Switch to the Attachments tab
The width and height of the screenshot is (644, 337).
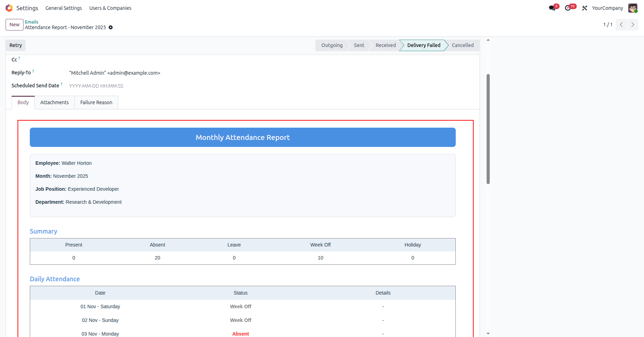54,102
